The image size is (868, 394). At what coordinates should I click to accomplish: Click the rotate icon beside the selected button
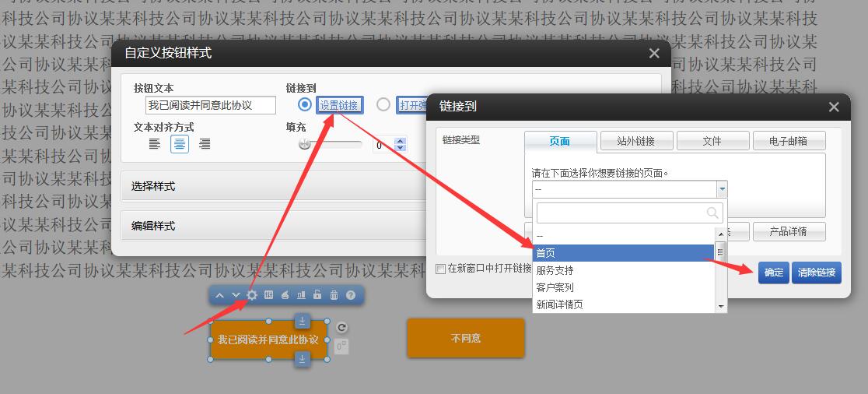341,328
